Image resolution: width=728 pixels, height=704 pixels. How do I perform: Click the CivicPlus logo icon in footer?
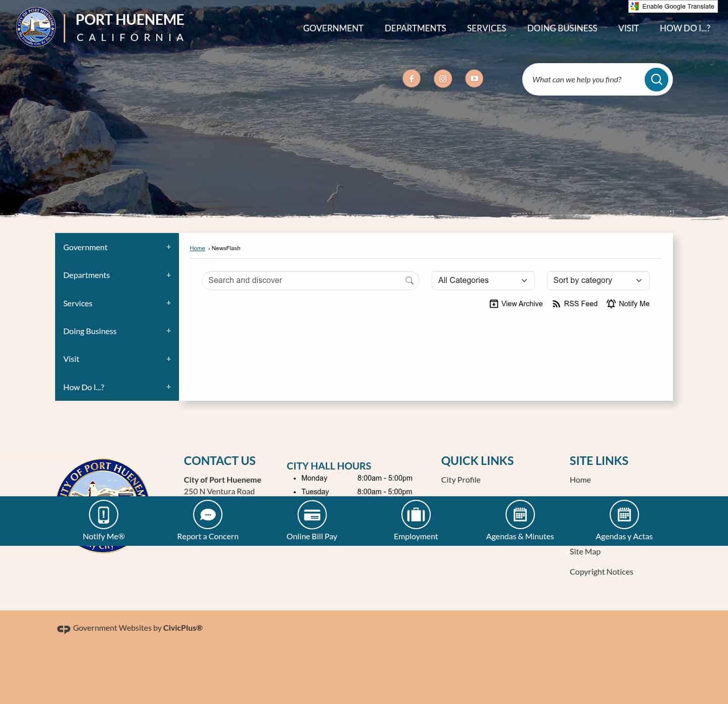(x=64, y=629)
